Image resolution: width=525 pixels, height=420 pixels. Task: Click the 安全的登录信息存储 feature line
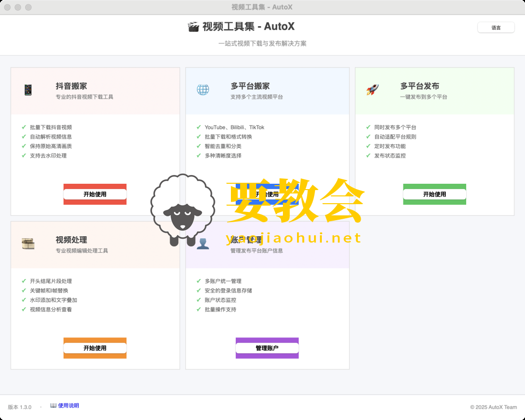pyautogui.click(x=228, y=290)
